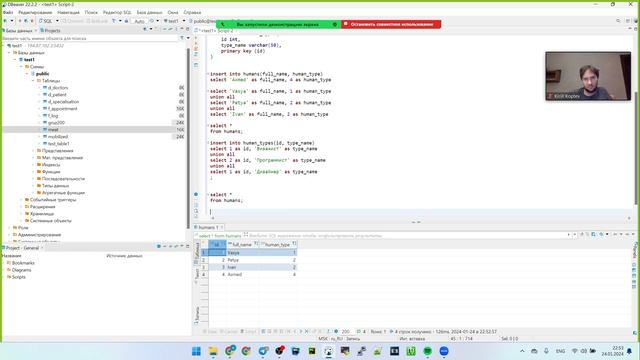Select the Администрирование node

(x=39, y=235)
